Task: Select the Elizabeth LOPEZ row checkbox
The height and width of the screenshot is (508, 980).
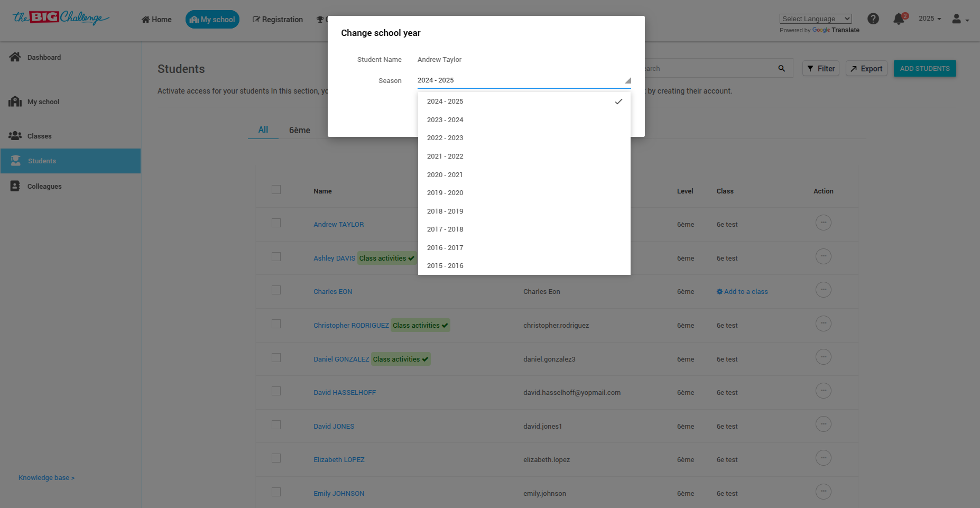Action: pos(276,458)
